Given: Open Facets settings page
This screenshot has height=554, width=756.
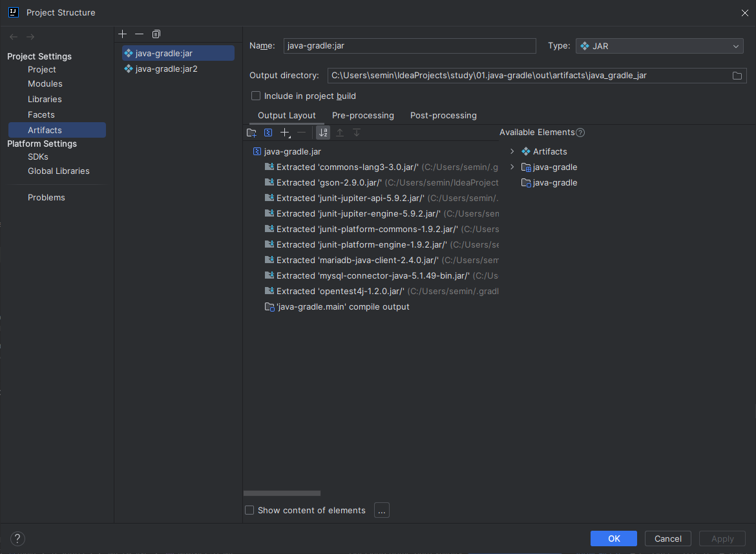Looking at the screenshot, I should tap(41, 115).
